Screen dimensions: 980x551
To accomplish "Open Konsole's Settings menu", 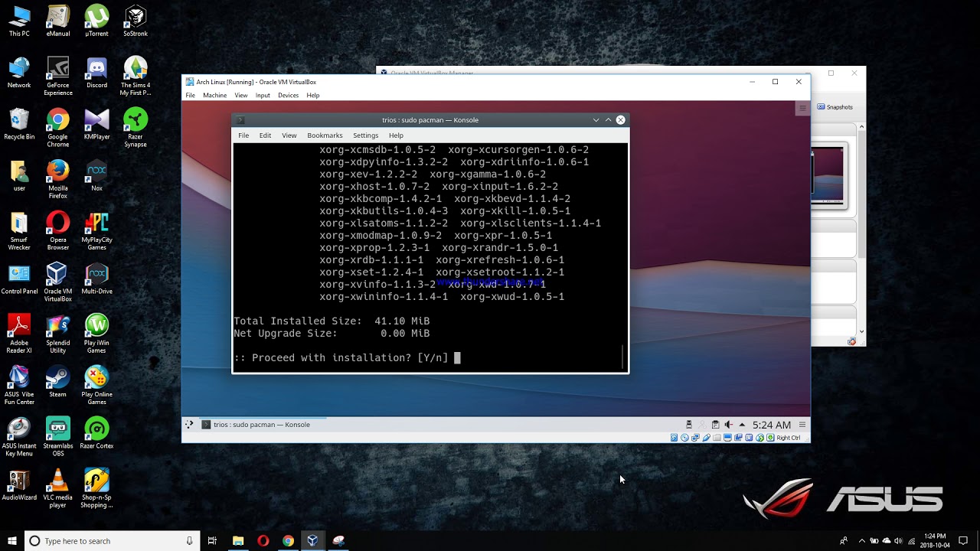I will tap(365, 135).
